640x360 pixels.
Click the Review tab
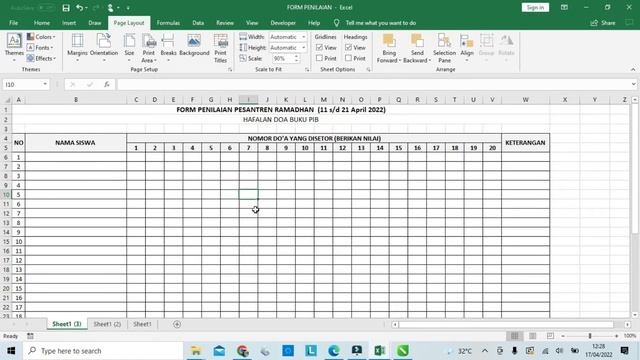coord(225,23)
